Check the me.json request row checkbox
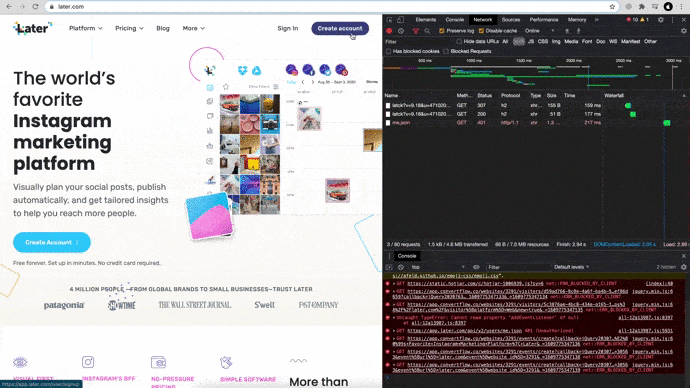The width and height of the screenshot is (690, 388). [388, 123]
